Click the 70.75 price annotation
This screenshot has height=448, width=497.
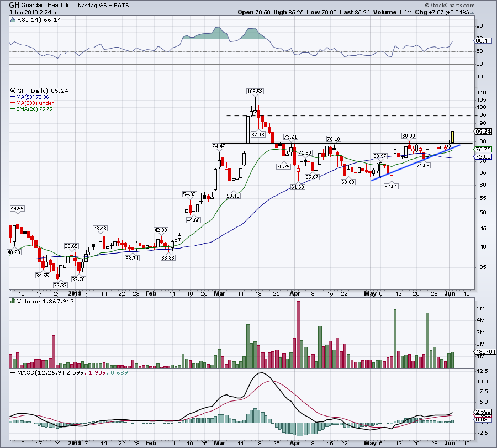(283, 166)
